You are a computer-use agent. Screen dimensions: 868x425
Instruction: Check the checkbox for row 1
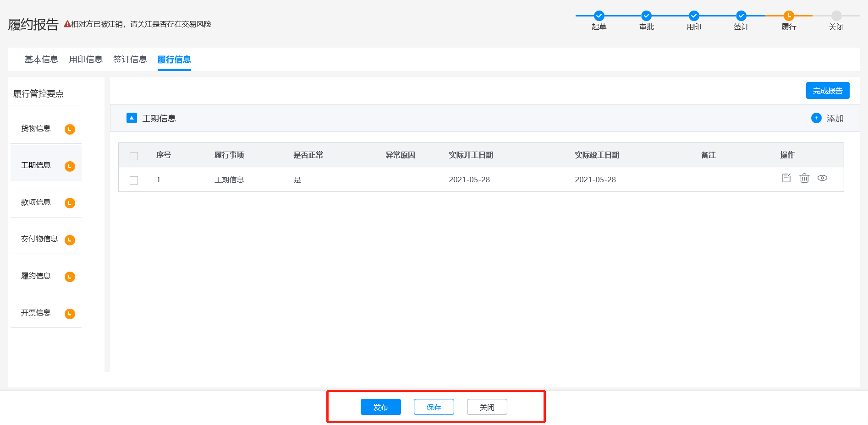134,180
